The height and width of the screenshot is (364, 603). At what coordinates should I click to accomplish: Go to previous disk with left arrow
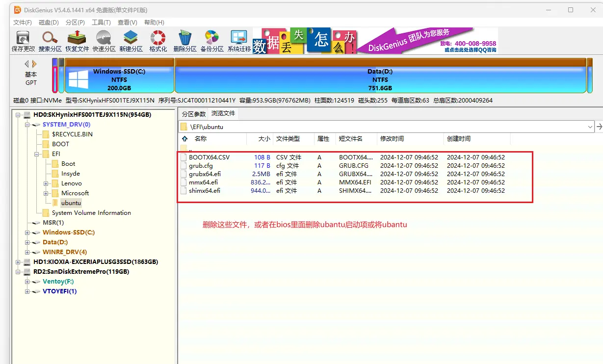(27, 64)
